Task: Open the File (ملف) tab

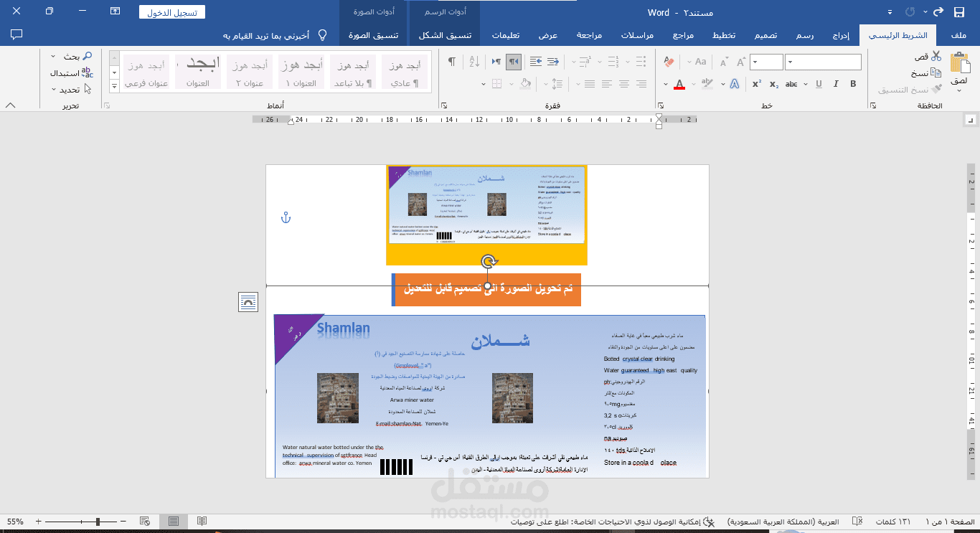Action: pyautogui.click(x=958, y=35)
